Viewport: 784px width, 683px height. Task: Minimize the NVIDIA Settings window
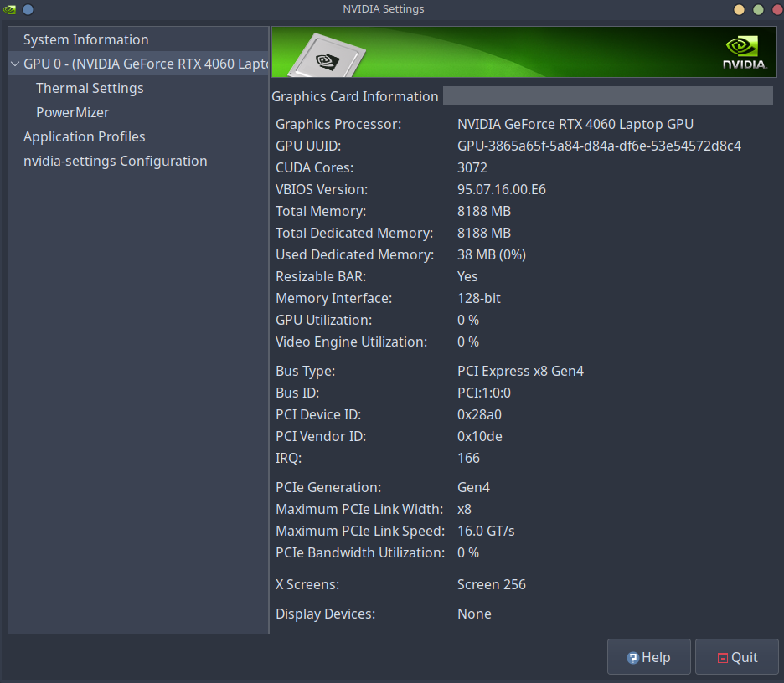[739, 9]
